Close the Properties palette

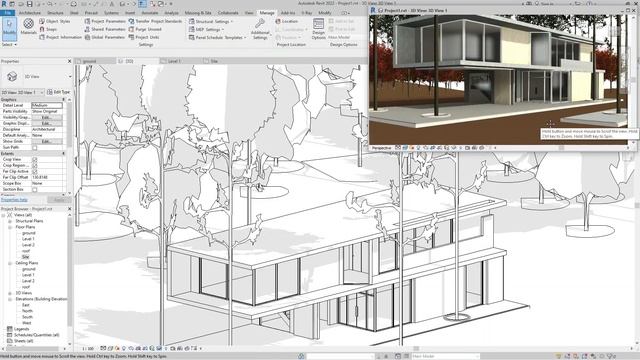click(69, 61)
